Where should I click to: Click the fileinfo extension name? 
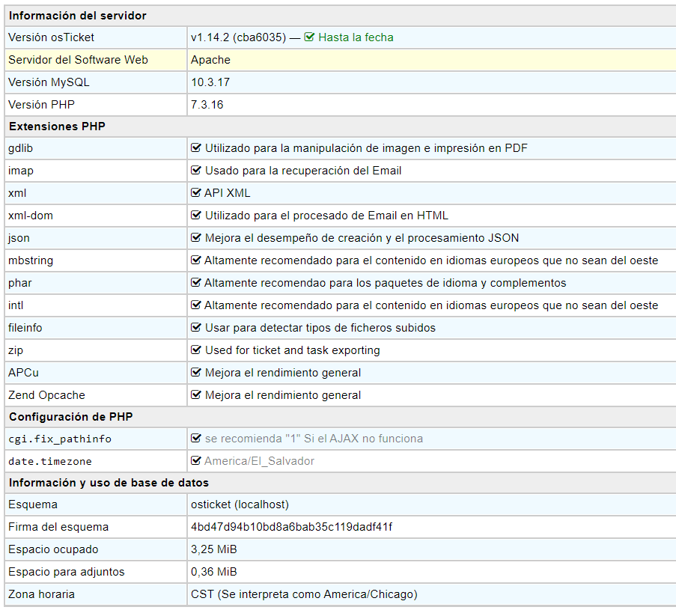click(25, 328)
